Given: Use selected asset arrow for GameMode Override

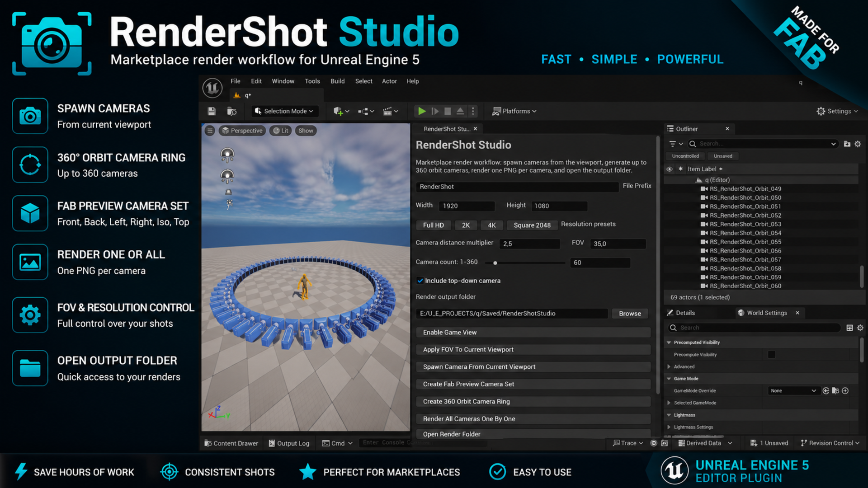Looking at the screenshot, I should coord(826,391).
